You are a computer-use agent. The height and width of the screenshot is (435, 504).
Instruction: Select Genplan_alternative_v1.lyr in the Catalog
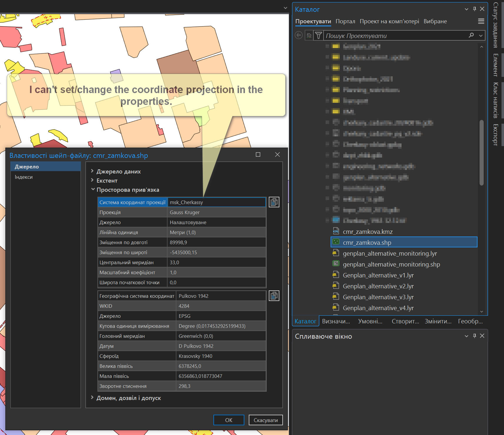click(378, 275)
